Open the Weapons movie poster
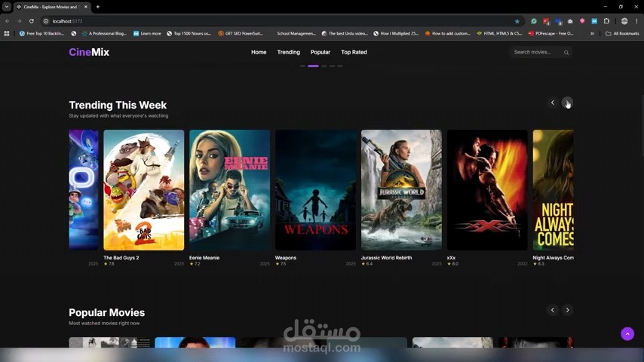This screenshot has width=644, height=362. pyautogui.click(x=315, y=190)
